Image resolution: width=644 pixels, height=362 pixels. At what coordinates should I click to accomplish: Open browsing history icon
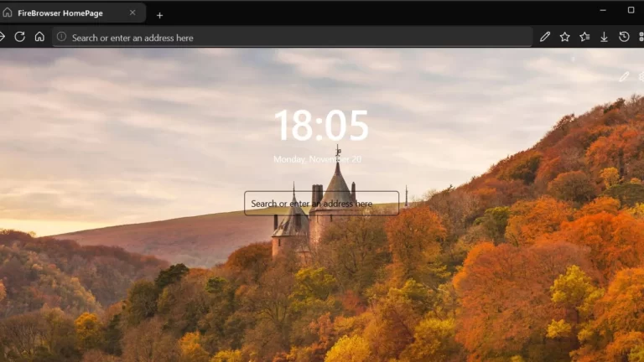pos(624,37)
